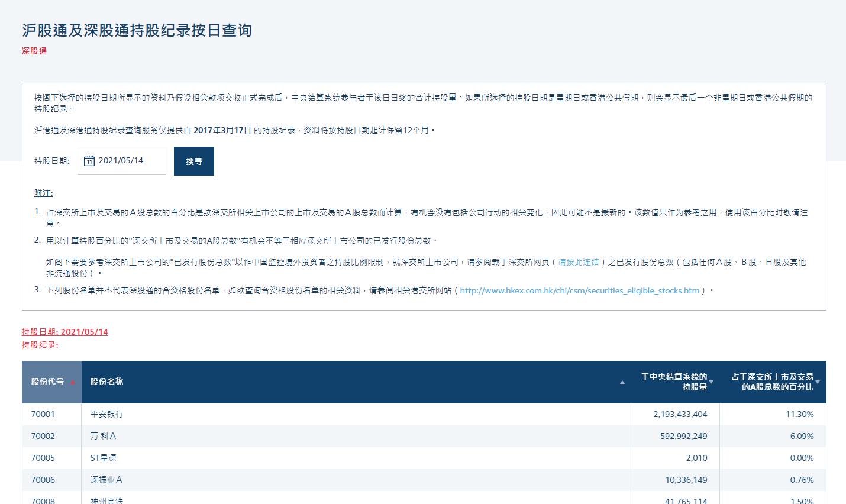Sort by A股总数的百分比 column arrow

818,382
